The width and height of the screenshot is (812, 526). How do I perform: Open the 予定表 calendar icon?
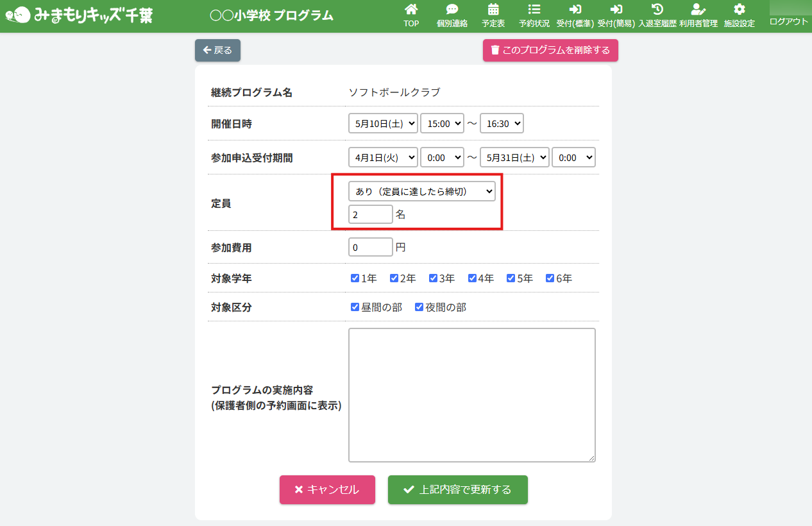pos(493,10)
